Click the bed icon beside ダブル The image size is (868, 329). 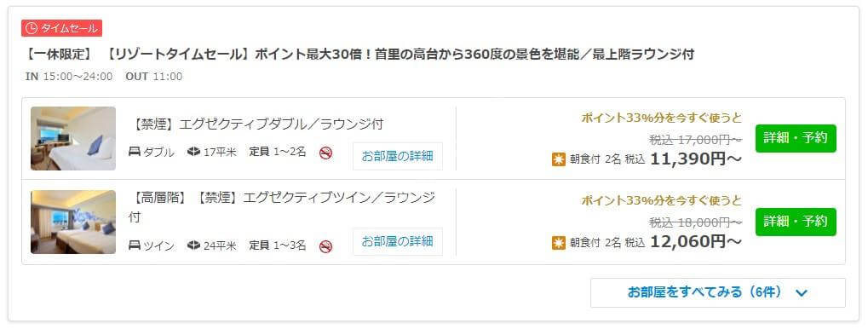(x=135, y=152)
